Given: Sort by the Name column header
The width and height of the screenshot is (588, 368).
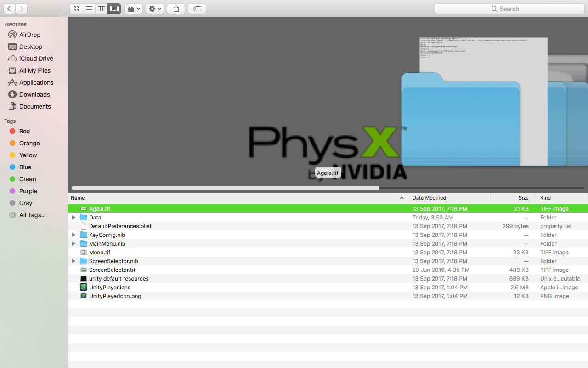Looking at the screenshot, I should [237, 198].
